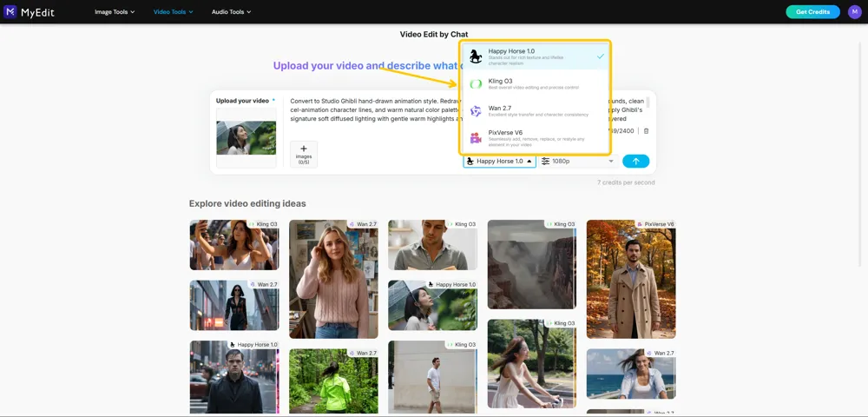
Task: Click PixVerse V6 tag on autumn thumbnail
Action: tap(655, 224)
